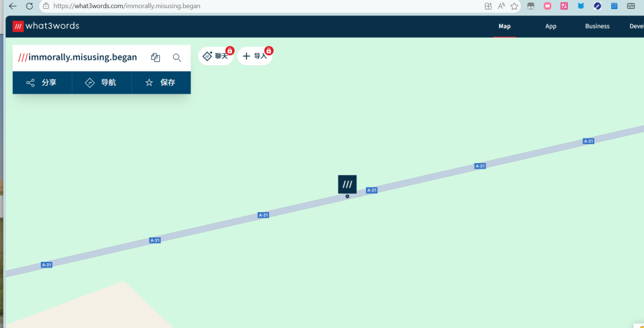Save the location with 保存 button

[161, 82]
